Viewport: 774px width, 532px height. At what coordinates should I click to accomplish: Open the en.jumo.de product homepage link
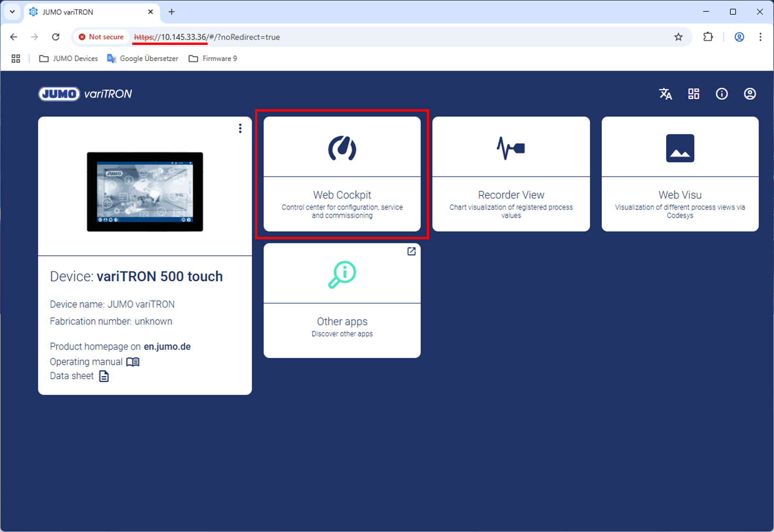pos(167,347)
